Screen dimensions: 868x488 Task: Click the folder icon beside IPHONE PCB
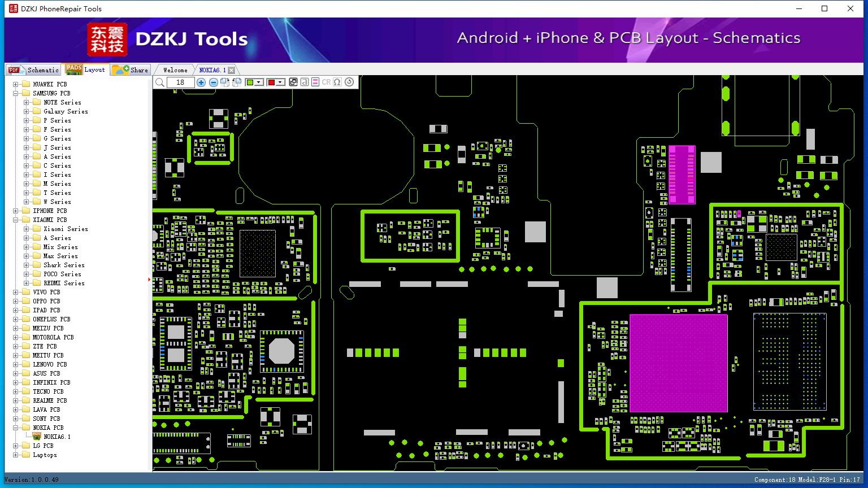25,211
